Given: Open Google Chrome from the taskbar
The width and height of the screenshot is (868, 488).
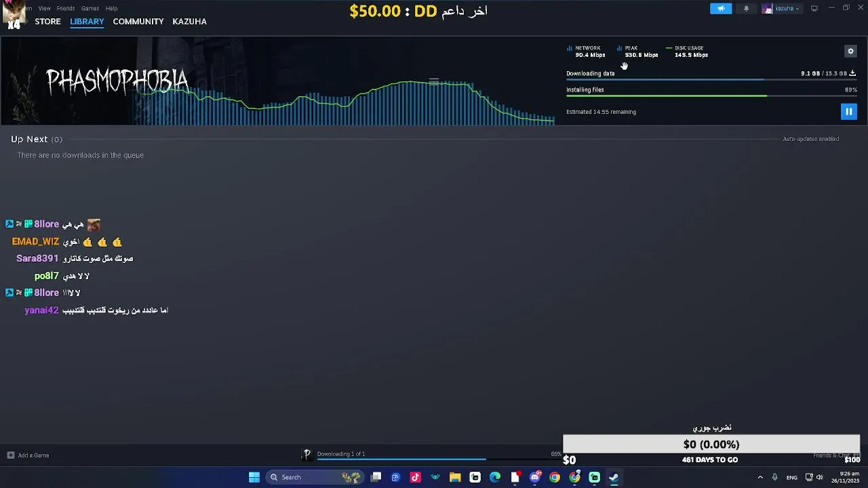Looking at the screenshot, I should pos(555,477).
